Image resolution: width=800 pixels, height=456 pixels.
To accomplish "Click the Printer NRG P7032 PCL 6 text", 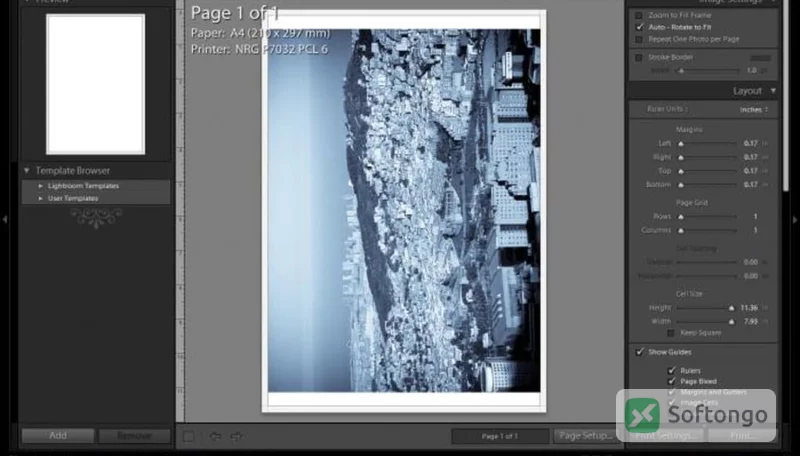I will pos(259,49).
